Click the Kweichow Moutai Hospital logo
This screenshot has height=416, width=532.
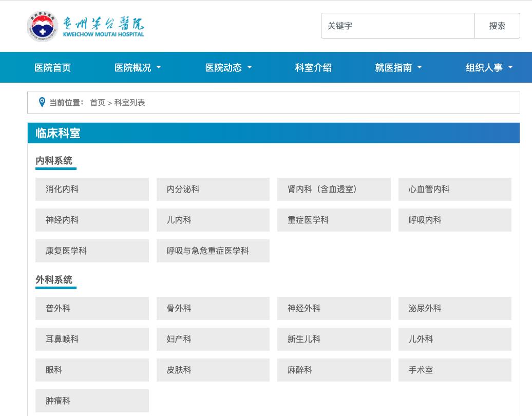point(85,26)
